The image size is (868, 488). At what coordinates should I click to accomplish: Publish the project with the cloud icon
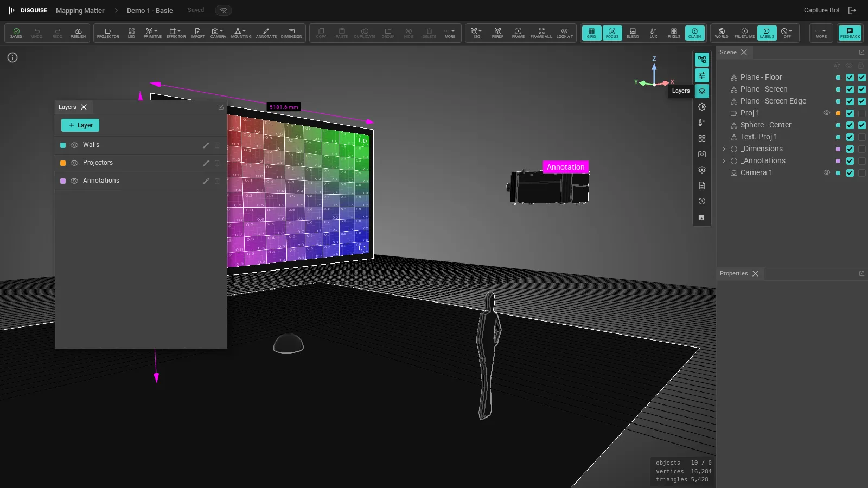(x=78, y=33)
